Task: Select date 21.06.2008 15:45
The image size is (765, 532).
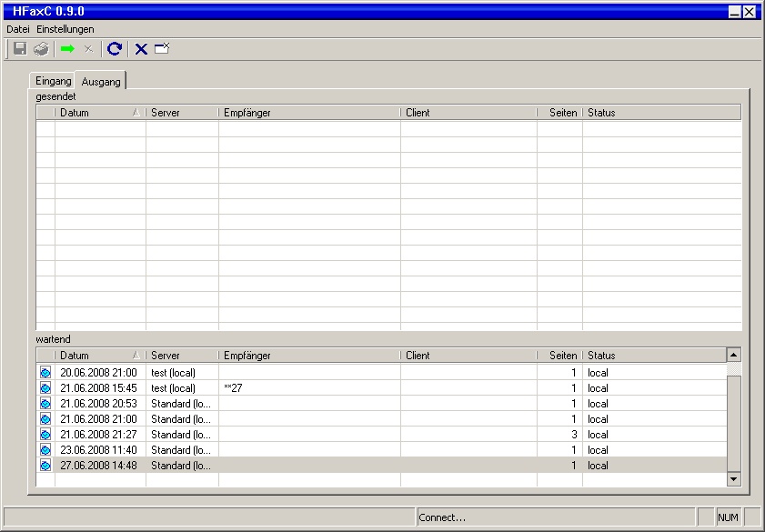Action: (98, 388)
